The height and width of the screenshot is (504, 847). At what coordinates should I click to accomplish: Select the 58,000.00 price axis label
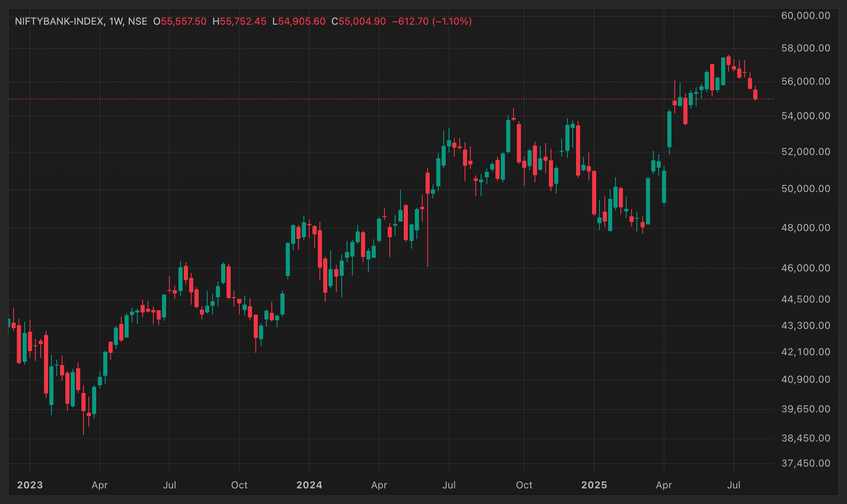point(805,48)
